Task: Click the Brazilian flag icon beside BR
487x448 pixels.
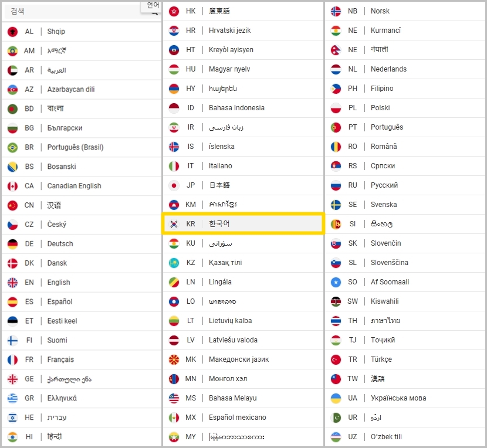Action: (12, 147)
